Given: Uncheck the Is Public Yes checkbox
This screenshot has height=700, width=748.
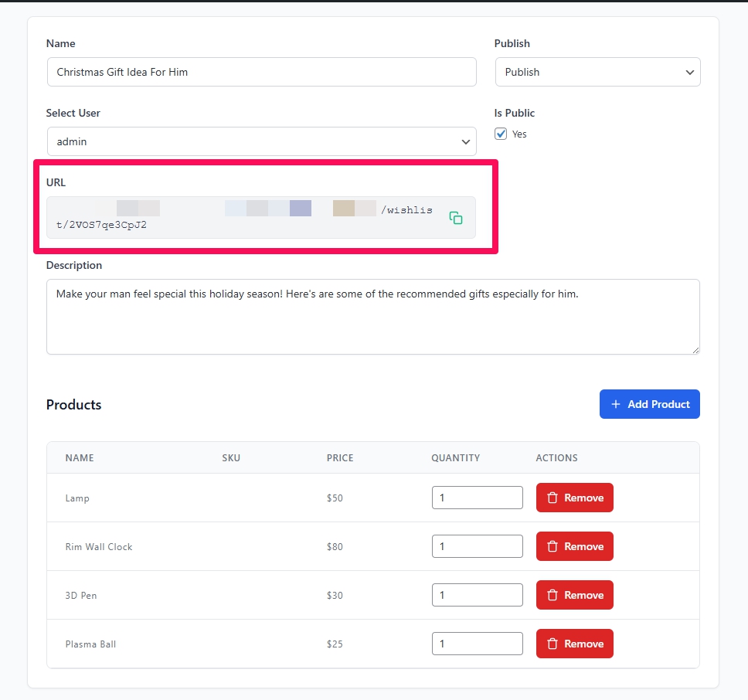Looking at the screenshot, I should pyautogui.click(x=501, y=134).
